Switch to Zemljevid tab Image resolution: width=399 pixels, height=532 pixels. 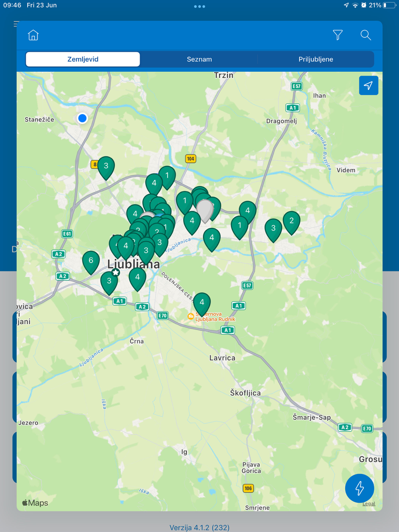click(x=83, y=59)
